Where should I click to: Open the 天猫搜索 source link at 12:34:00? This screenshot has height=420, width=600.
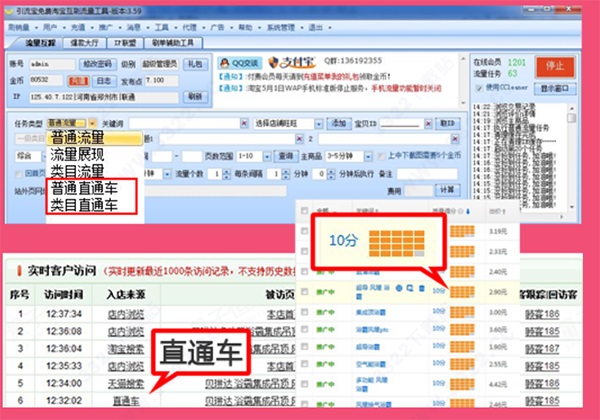pos(126,383)
